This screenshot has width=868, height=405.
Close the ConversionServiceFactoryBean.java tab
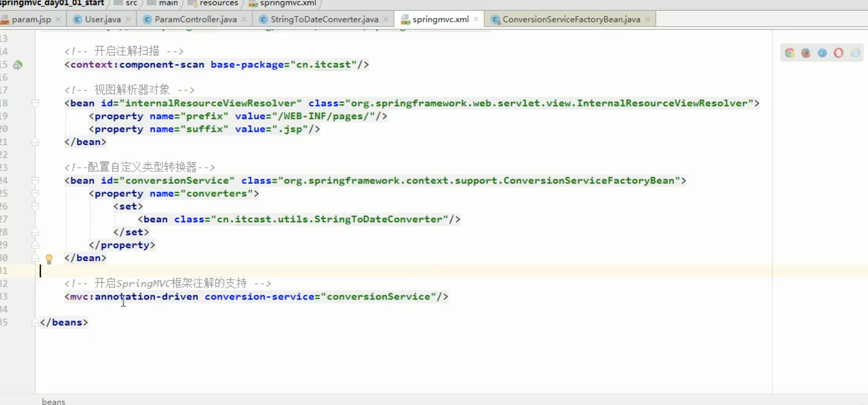(x=648, y=19)
